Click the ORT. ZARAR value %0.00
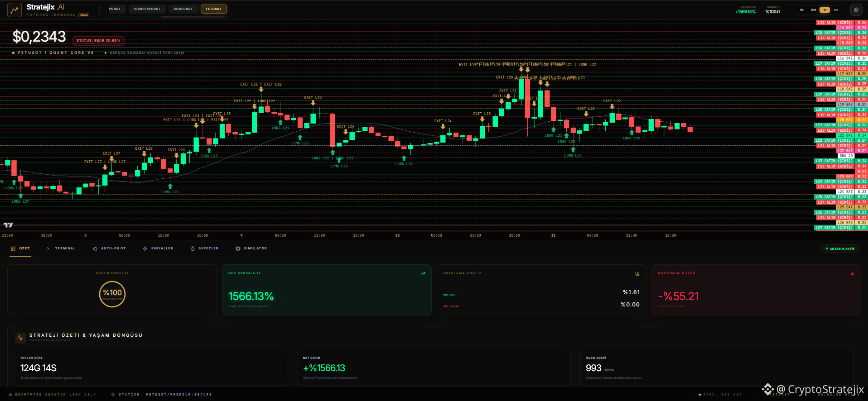Image resolution: width=868 pixels, height=401 pixels. (x=630, y=305)
